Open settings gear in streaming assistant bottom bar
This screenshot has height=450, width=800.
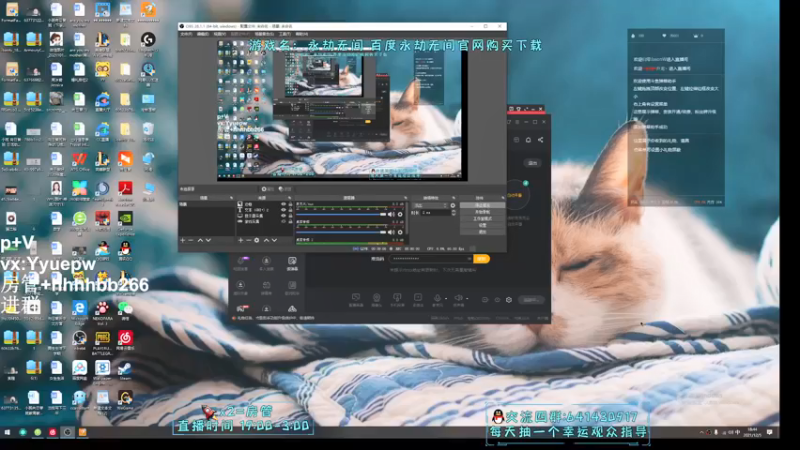pos(509,300)
